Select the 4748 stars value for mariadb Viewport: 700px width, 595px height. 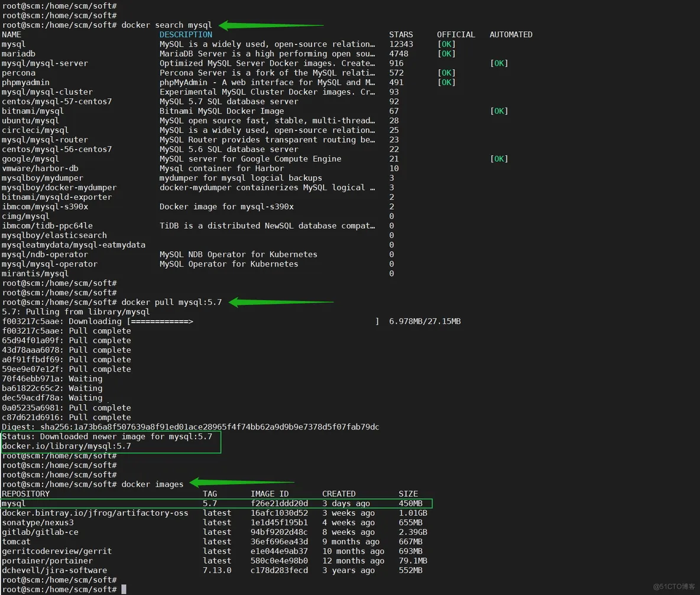click(x=398, y=54)
